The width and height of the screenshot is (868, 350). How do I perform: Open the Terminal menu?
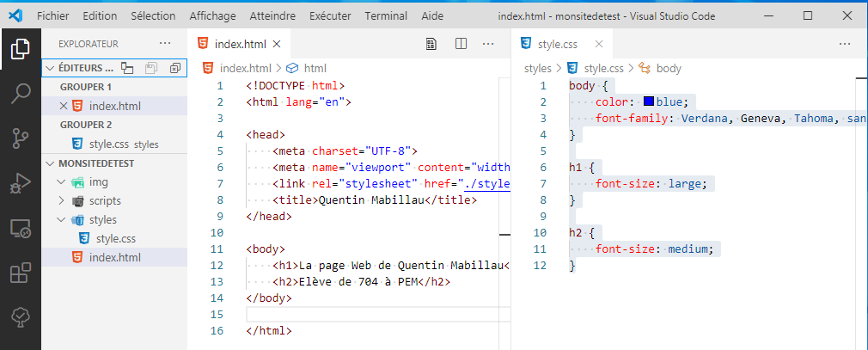(386, 16)
